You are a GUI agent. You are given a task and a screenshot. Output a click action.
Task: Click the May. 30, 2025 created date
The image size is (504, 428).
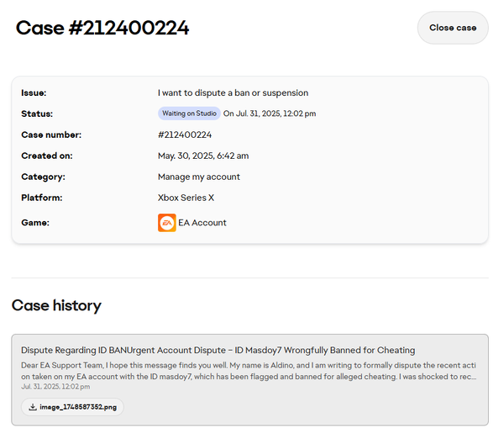(x=202, y=156)
